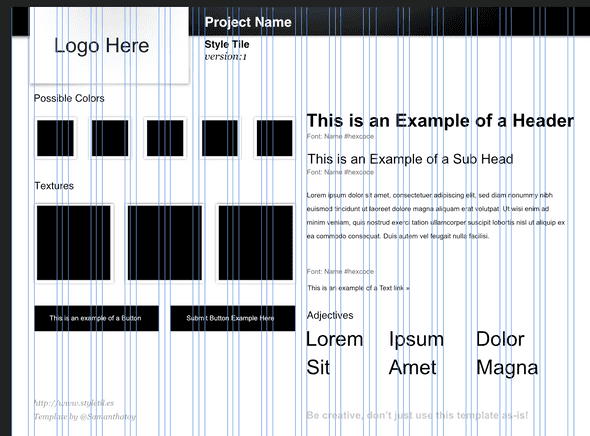This screenshot has height=436, width=590.
Task: Click the 'Be creative' footer note
Action: 417,415
